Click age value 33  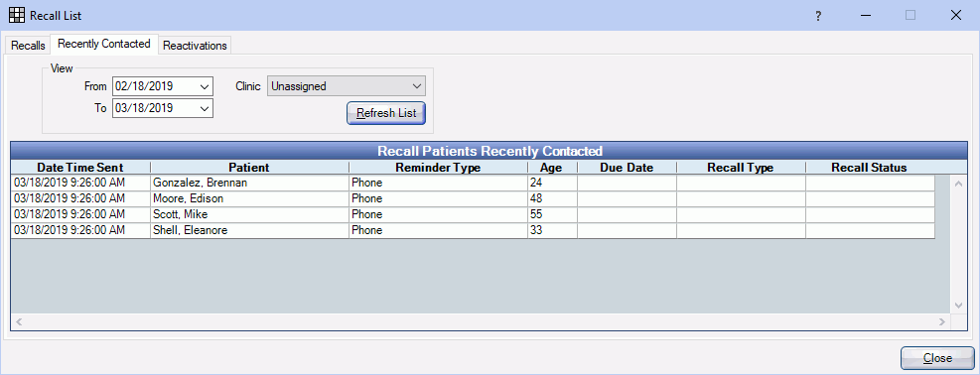pyautogui.click(x=536, y=230)
